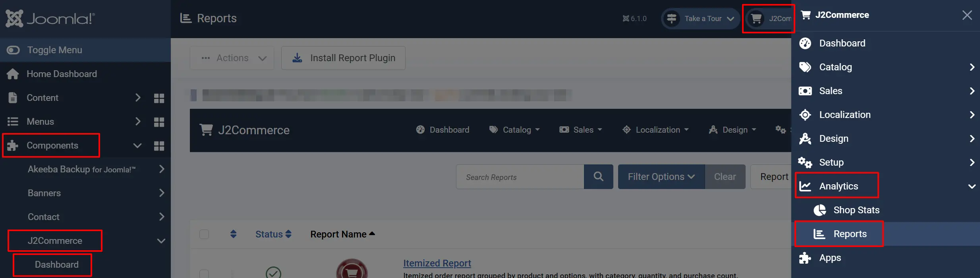The height and width of the screenshot is (278, 980).
Task: Open Content dashboard grid icon
Action: [159, 98]
